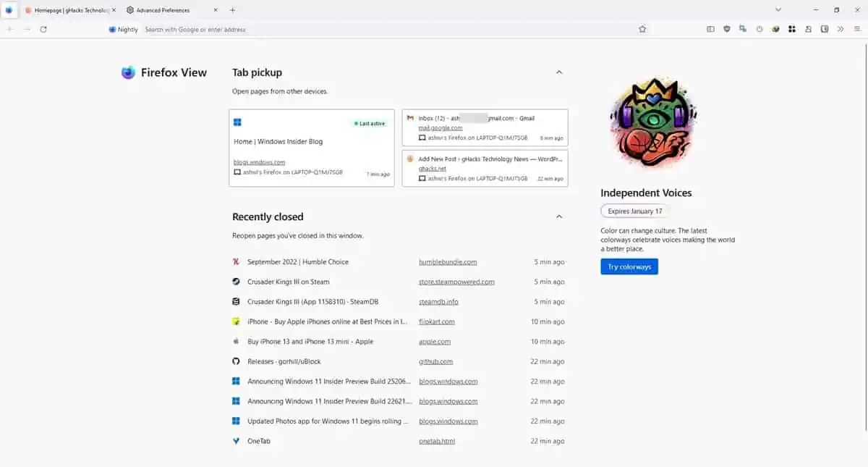
Task: Collapse the Recently closed section
Action: pyautogui.click(x=558, y=216)
